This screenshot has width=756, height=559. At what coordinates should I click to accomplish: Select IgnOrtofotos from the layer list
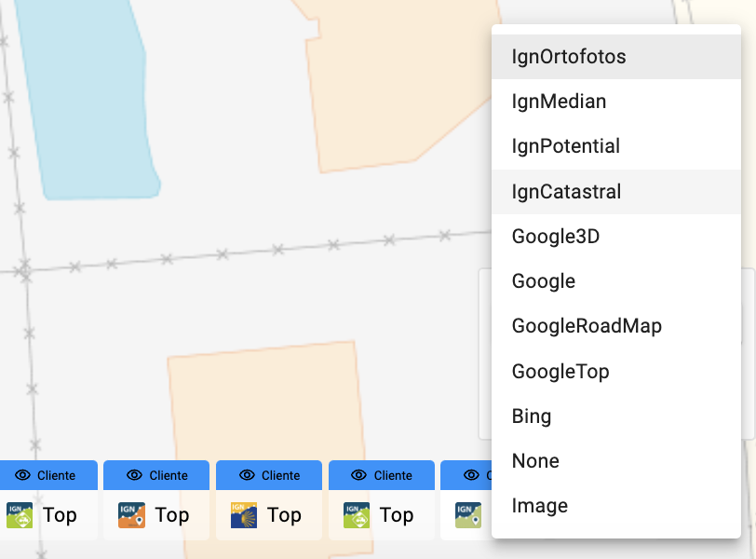[616, 57]
